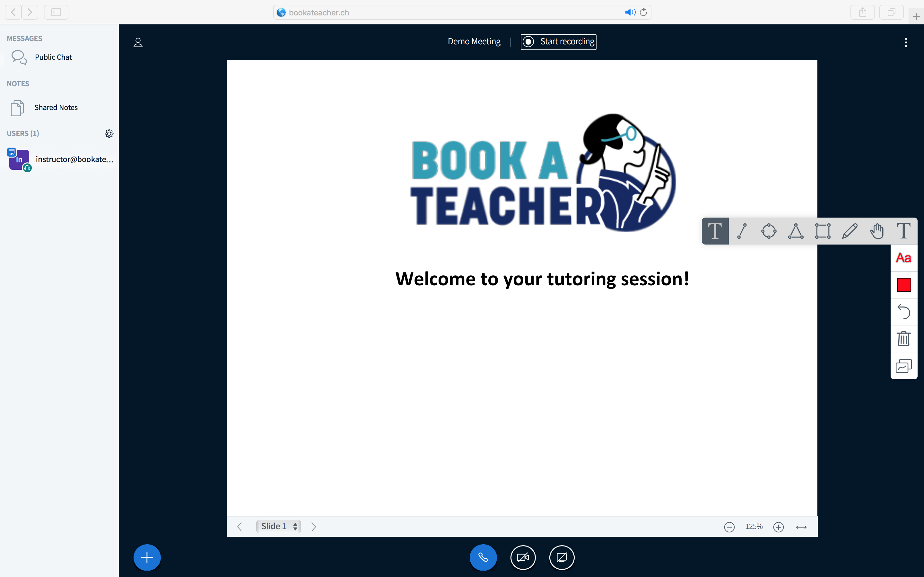Clear all annotations with trash icon
924x577 pixels.
(x=904, y=339)
